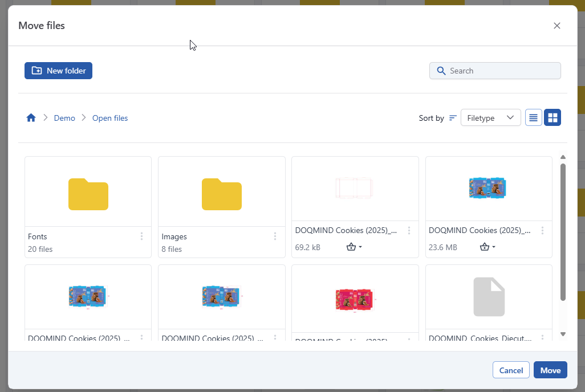Click the "23.6 MB" size text

[x=443, y=247]
